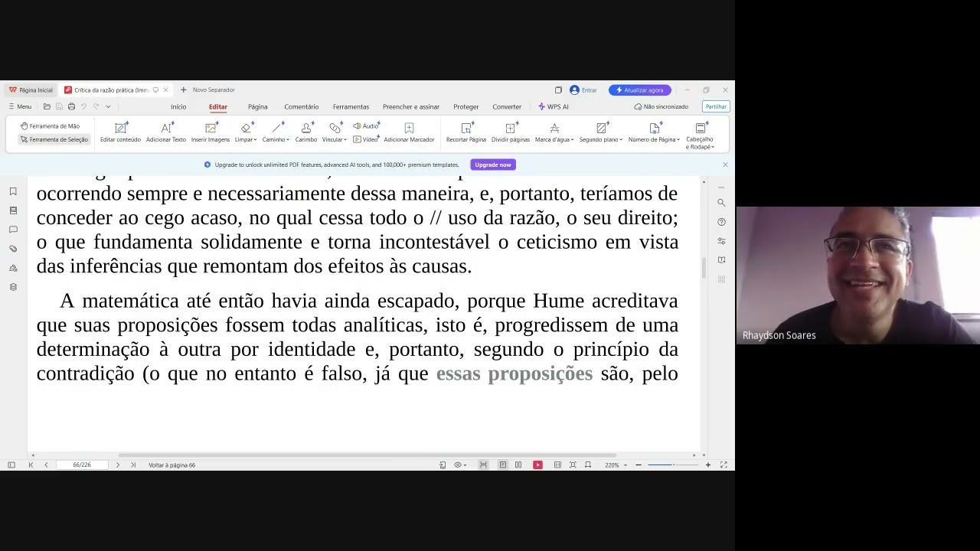Click the Carimbo stamp tool
The width and height of the screenshot is (980, 551).
[x=306, y=132]
